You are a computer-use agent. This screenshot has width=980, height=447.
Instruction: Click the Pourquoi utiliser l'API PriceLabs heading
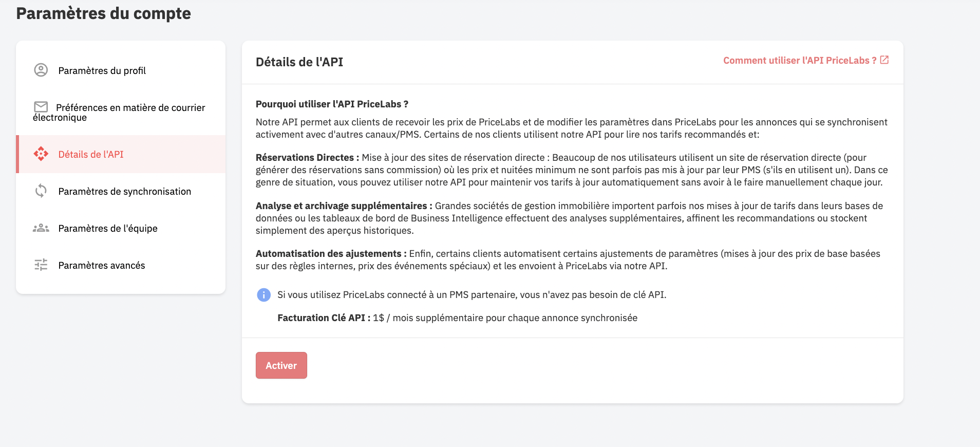pyautogui.click(x=332, y=104)
